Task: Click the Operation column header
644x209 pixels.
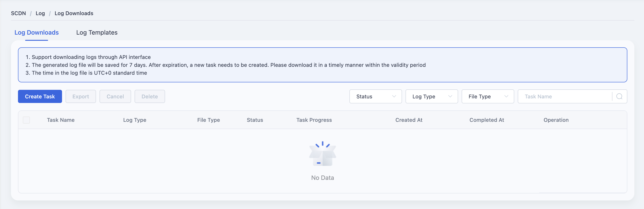Action: [x=556, y=120]
